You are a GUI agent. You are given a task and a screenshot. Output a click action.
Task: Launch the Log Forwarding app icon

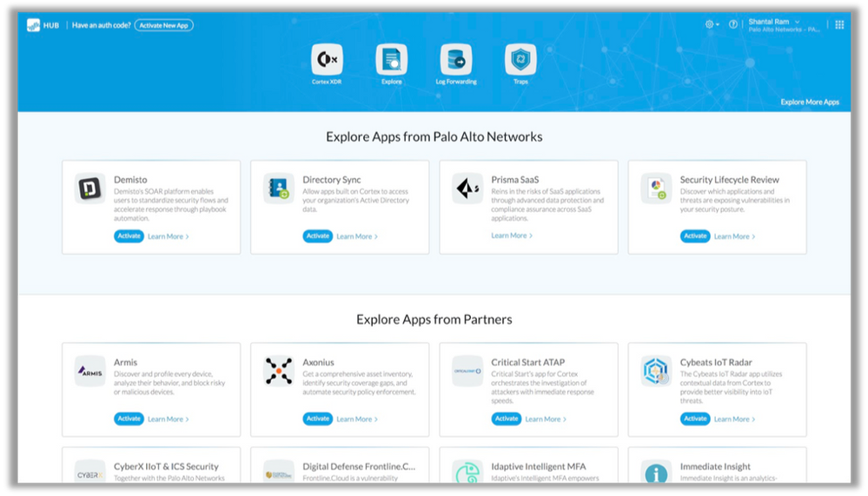pos(456,59)
